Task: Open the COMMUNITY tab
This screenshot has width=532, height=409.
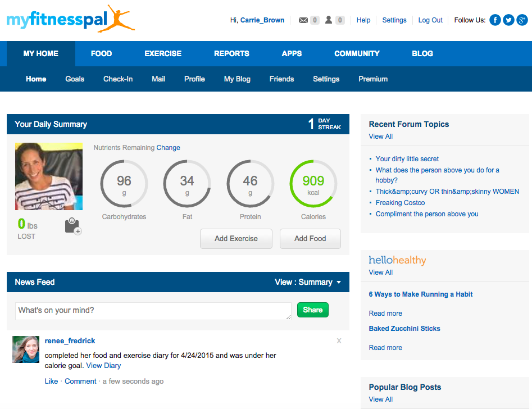Action: pyautogui.click(x=357, y=53)
